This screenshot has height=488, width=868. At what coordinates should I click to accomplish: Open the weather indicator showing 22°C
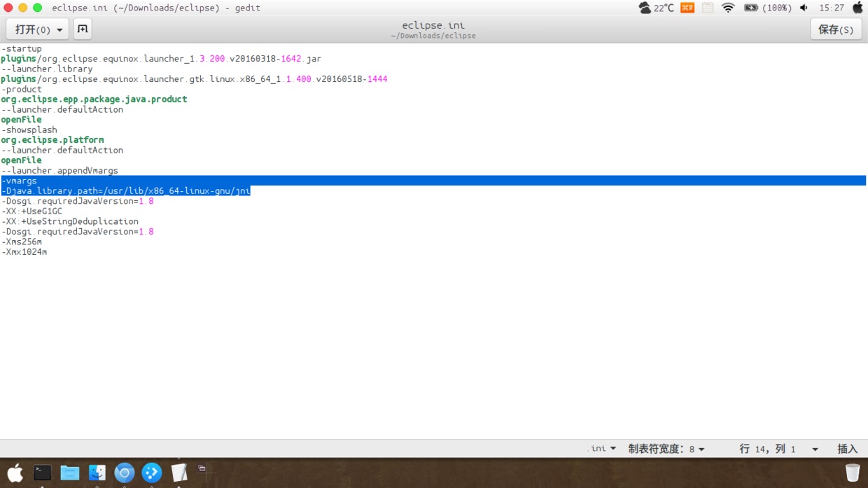(656, 8)
